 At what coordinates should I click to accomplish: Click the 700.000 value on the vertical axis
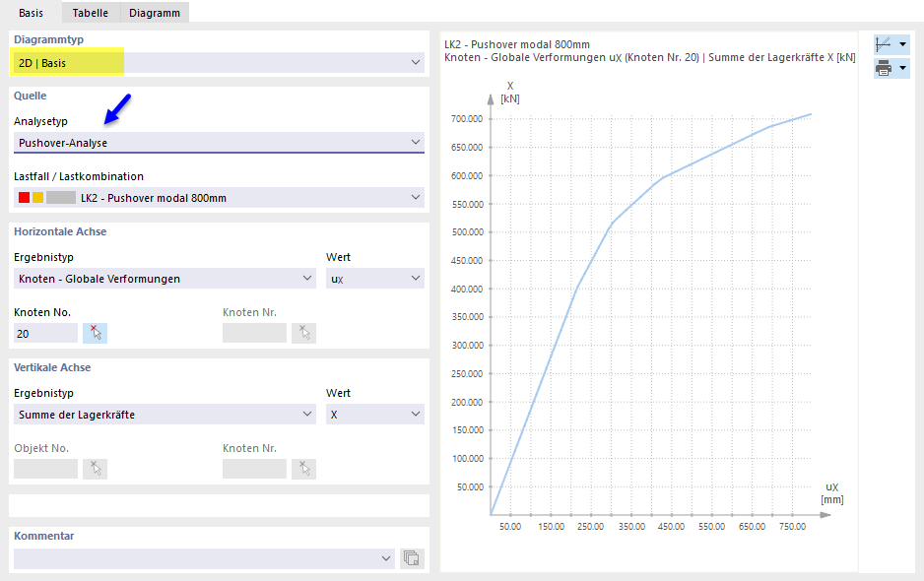[x=467, y=118]
